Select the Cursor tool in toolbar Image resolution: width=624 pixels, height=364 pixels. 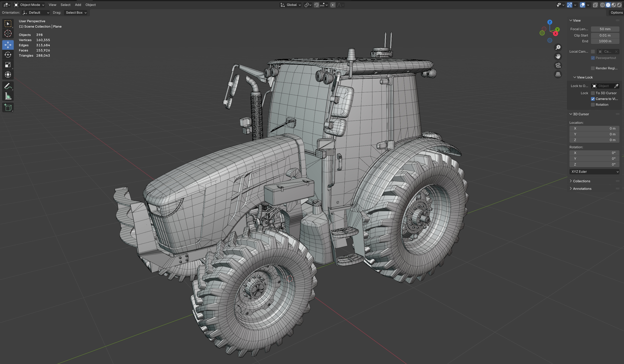click(8, 34)
